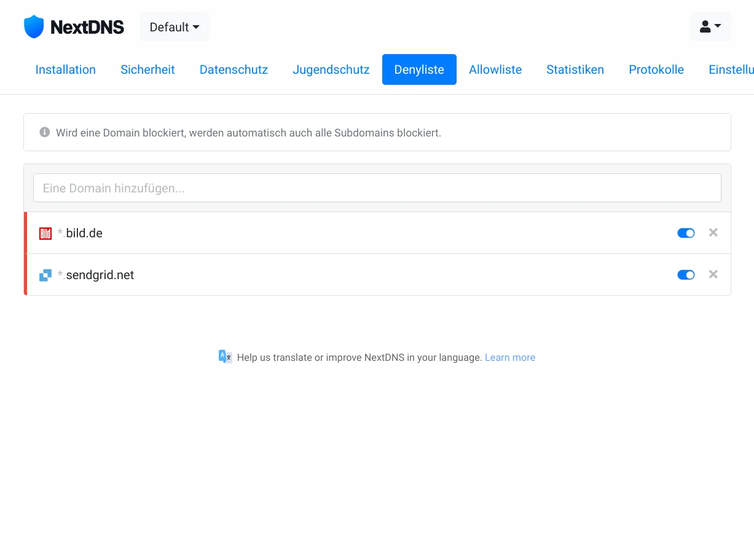Click the info icon in the subdomain notice
The image size is (754, 560).
click(x=44, y=132)
